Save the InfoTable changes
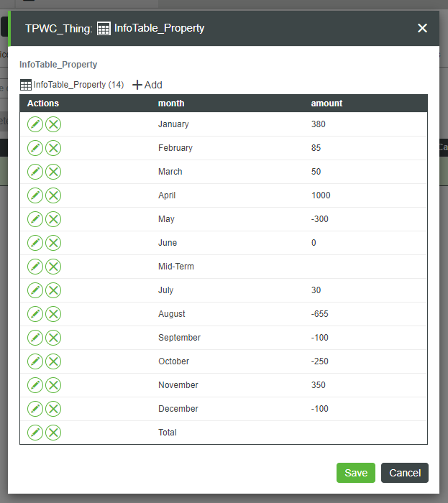This screenshot has height=503, width=448. coord(355,473)
